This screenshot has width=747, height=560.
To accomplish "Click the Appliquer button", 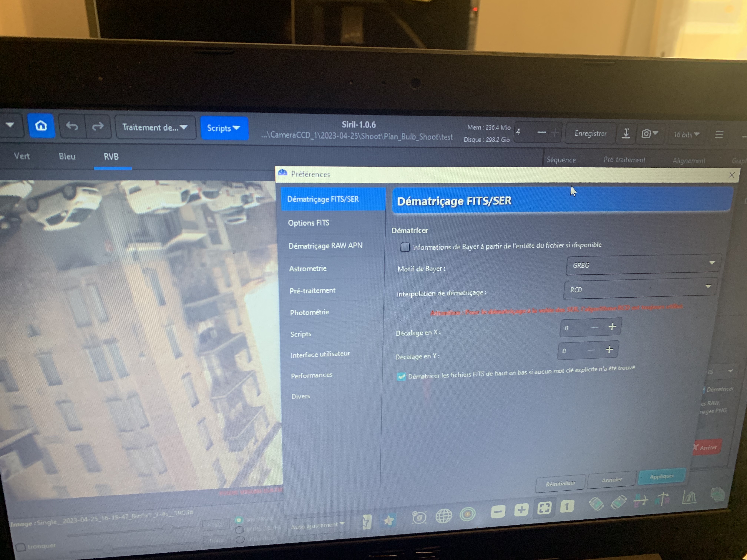I will 662,476.
